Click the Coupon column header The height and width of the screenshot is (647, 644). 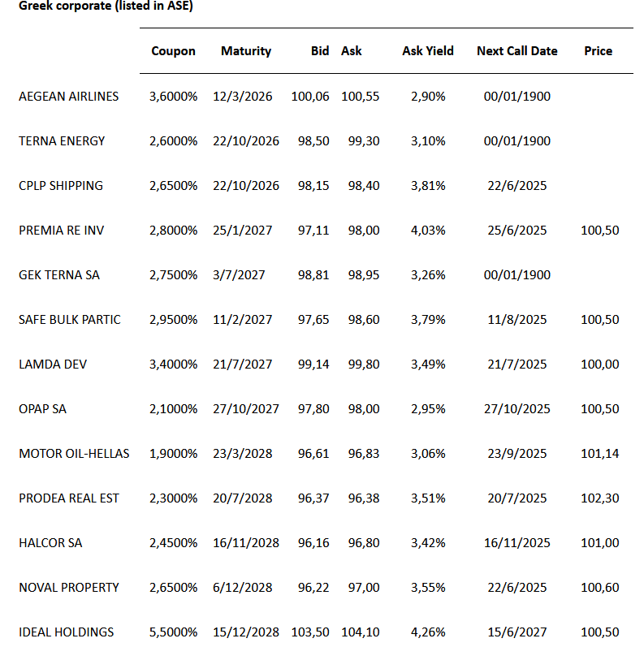coord(173,50)
